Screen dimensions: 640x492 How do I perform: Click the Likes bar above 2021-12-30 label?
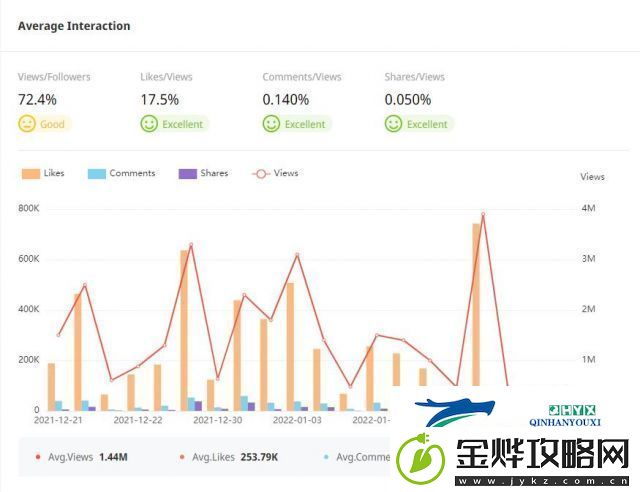tap(211, 395)
